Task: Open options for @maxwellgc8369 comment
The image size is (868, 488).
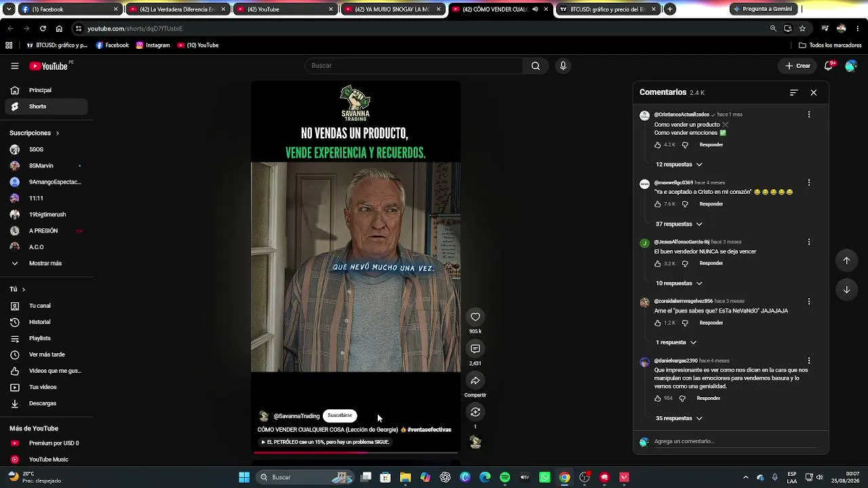Action: [x=809, y=182]
